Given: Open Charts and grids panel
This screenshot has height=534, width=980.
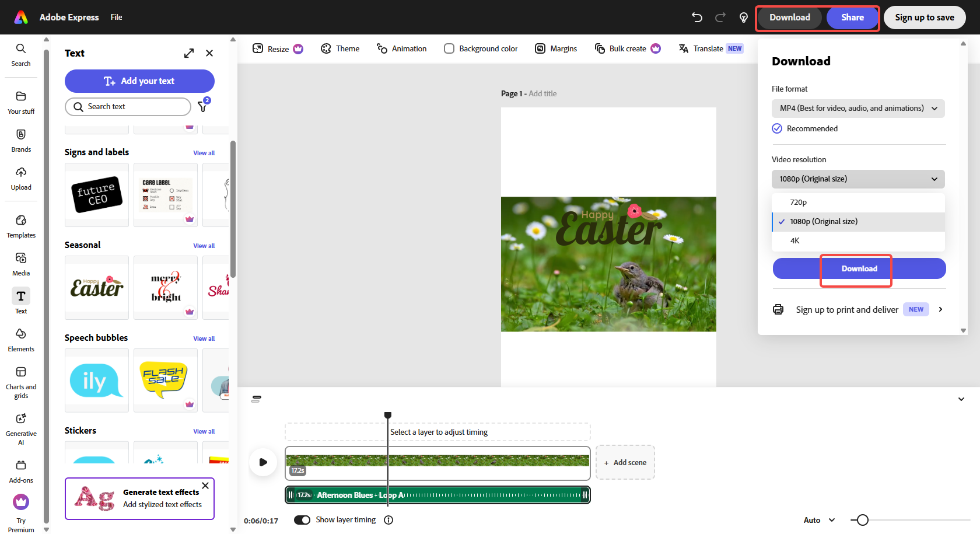Looking at the screenshot, I should point(21,382).
